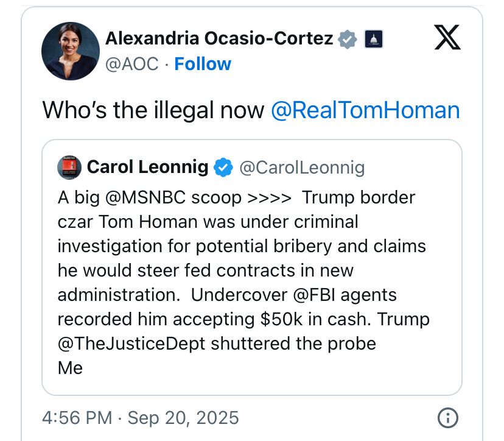
Task: Open the Carol Leonnig display name
Action: tap(147, 167)
